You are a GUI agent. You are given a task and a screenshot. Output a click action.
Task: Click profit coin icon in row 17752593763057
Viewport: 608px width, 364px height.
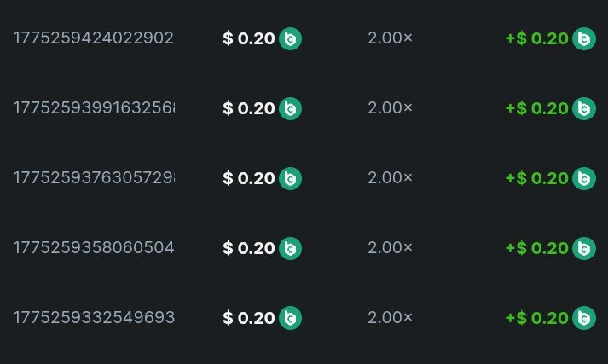tap(584, 178)
